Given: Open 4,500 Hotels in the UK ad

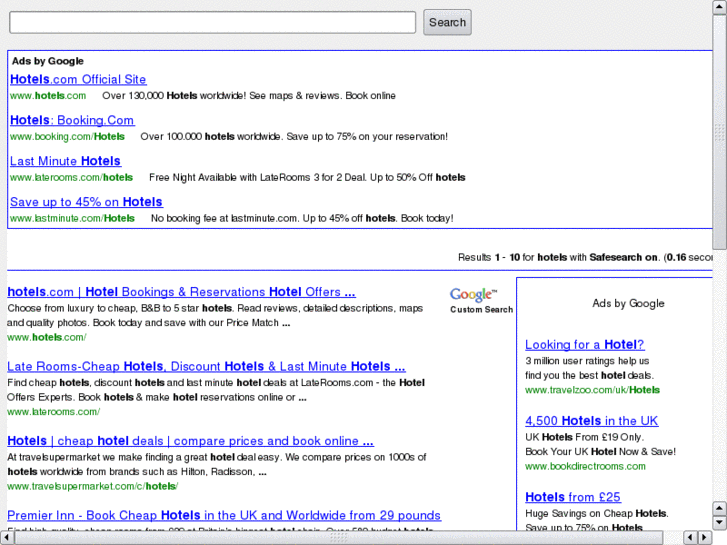Looking at the screenshot, I should (x=592, y=421).
